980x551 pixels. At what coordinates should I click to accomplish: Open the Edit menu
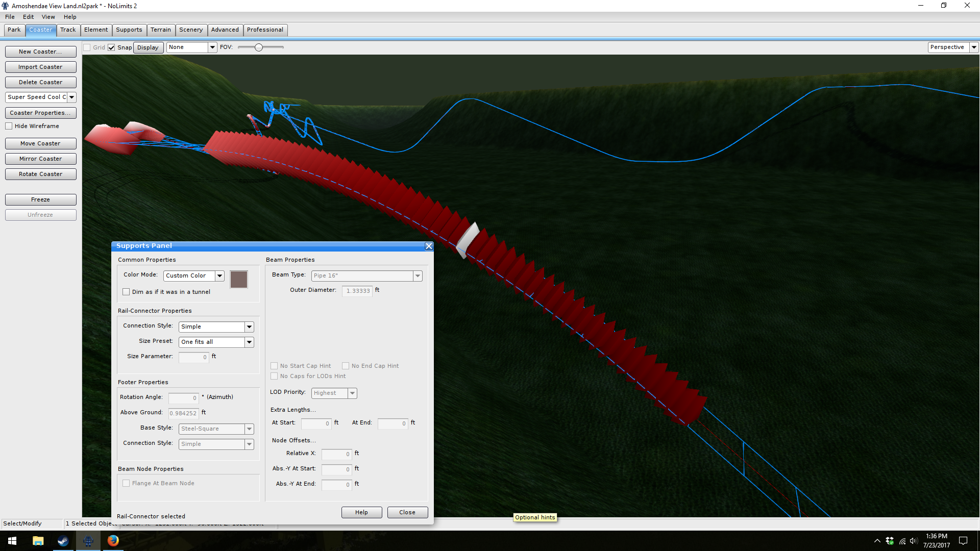(28, 17)
